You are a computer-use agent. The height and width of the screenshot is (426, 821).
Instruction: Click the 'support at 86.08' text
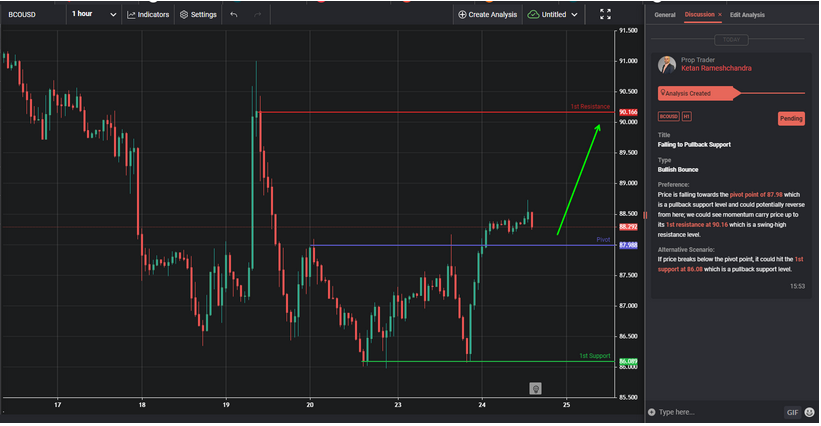[x=680, y=270]
